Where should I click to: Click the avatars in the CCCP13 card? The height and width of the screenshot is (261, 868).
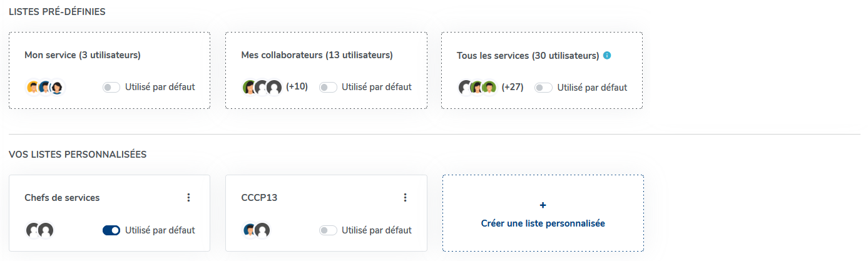click(x=256, y=230)
